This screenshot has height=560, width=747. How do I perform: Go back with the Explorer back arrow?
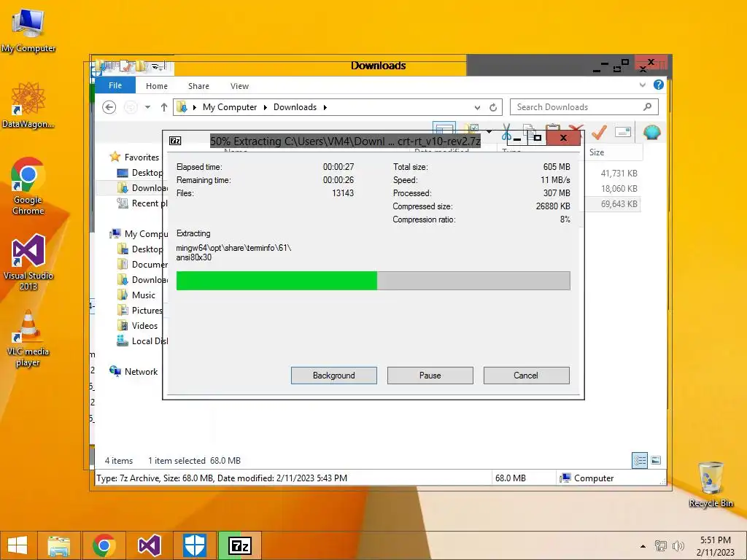click(x=109, y=107)
